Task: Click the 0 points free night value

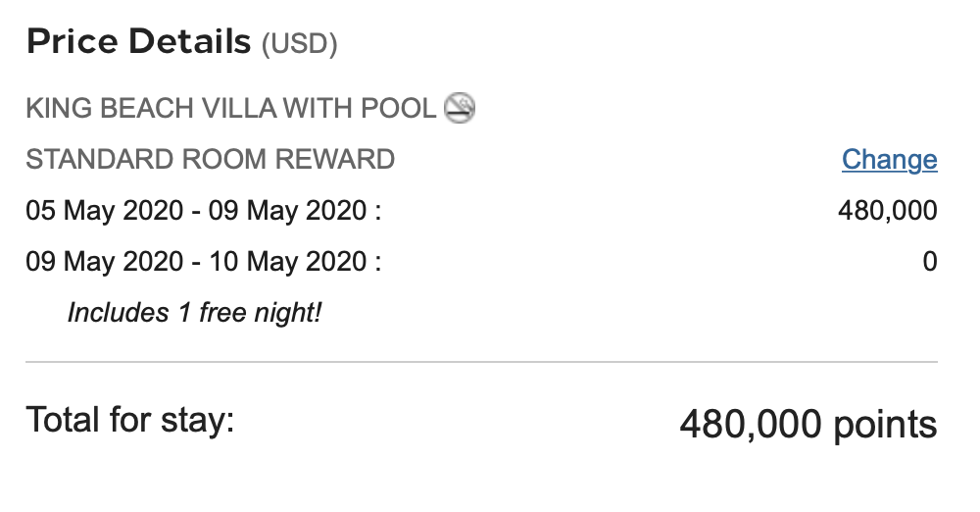Action: (930, 262)
